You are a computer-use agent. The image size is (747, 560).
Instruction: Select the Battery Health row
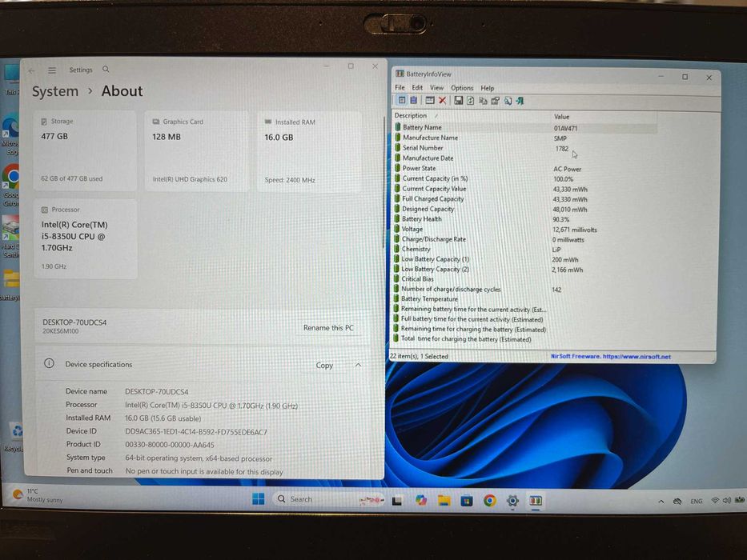[525, 219]
